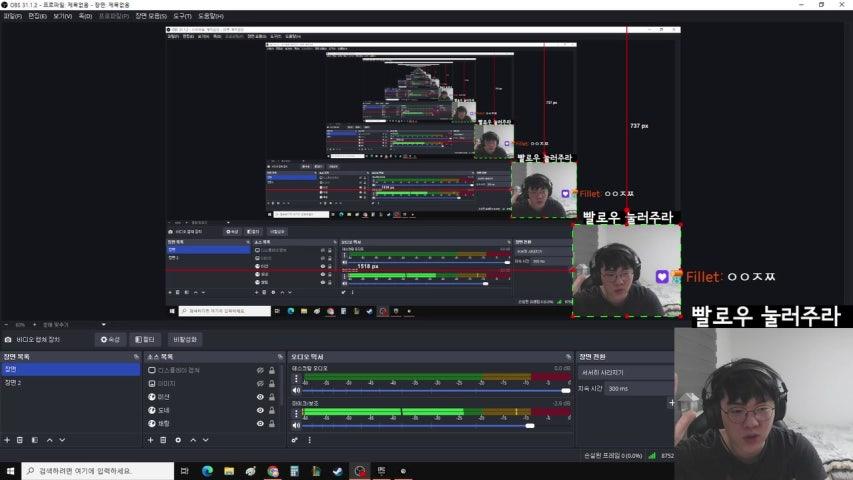Move the selected source up
The width and height of the screenshot is (853, 480).
(193, 440)
